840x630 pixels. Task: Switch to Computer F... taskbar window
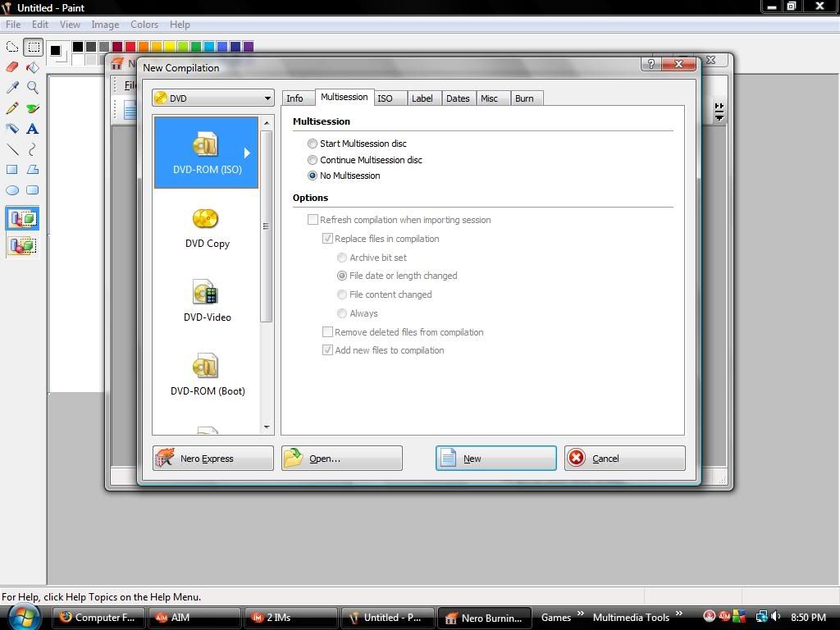click(x=98, y=617)
